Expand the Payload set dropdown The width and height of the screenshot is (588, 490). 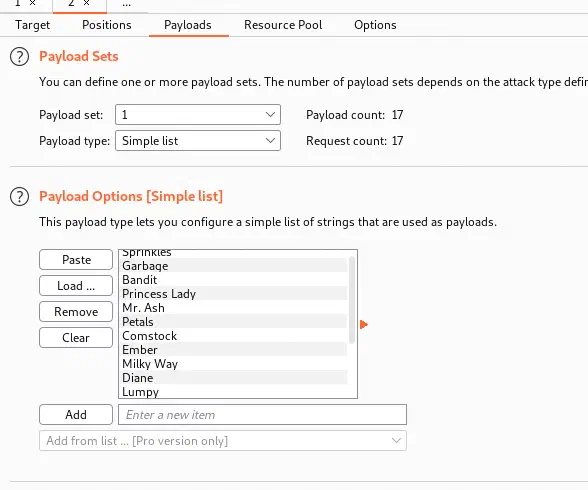(x=198, y=115)
